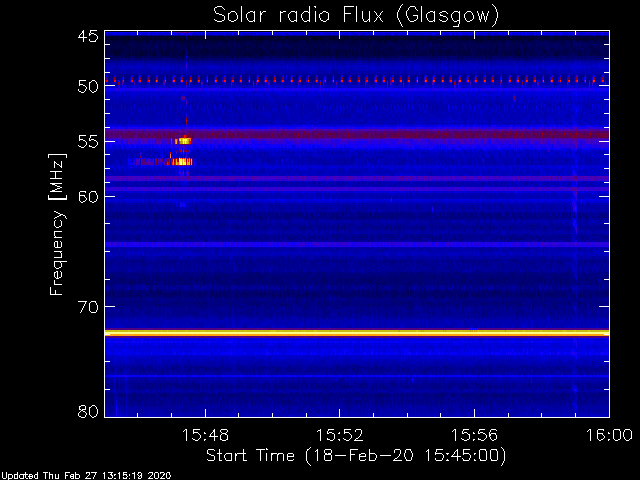Click the bright yellow burst at 55 MHz

(x=183, y=141)
